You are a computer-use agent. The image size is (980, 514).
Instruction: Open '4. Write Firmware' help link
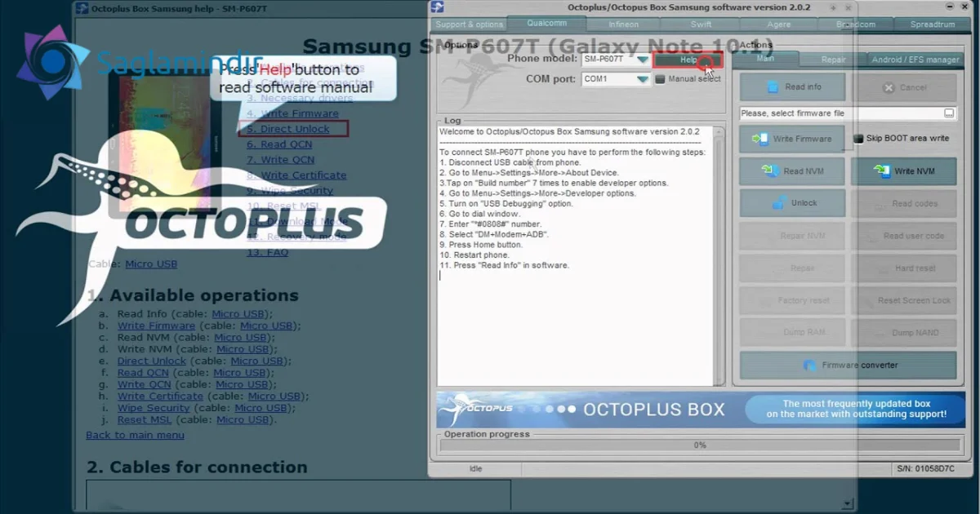[292, 113]
